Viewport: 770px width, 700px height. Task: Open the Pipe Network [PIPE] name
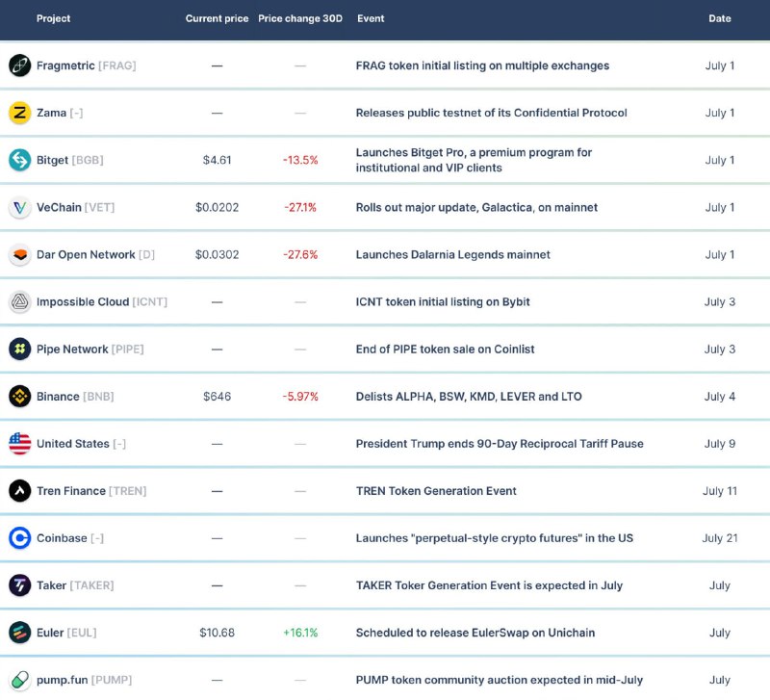[x=90, y=349]
